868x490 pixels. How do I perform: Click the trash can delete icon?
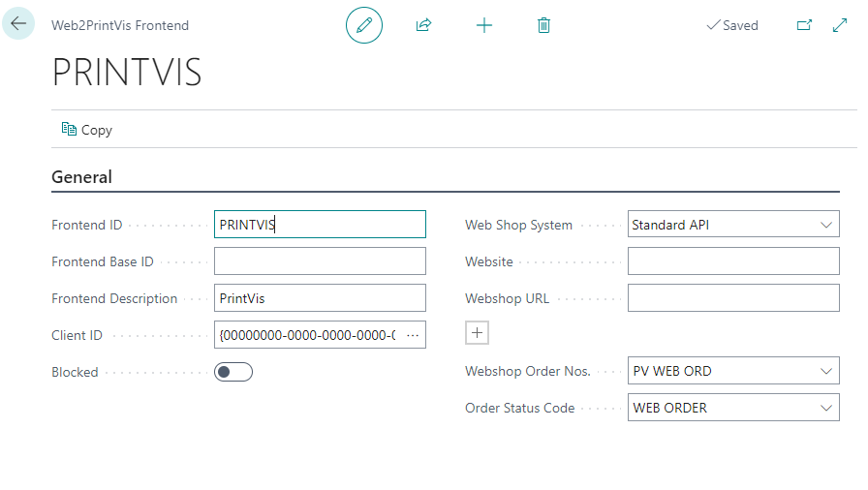click(543, 25)
